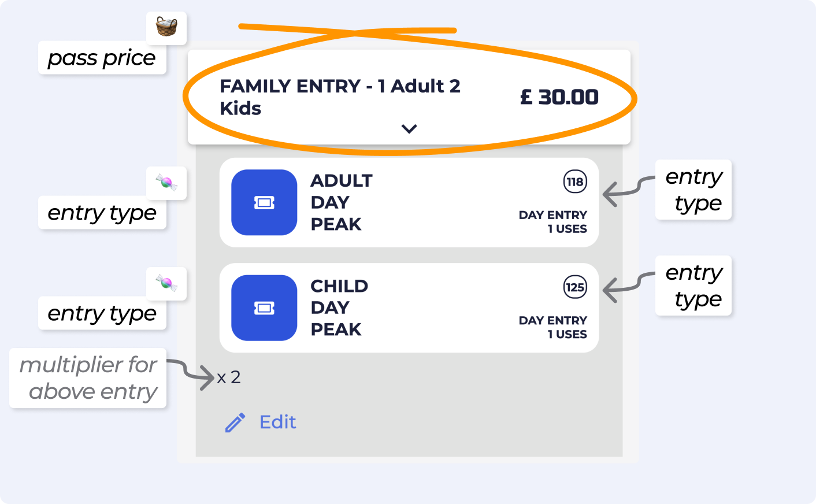Click the basket icon above pass price
The image size is (816, 504).
click(x=166, y=27)
